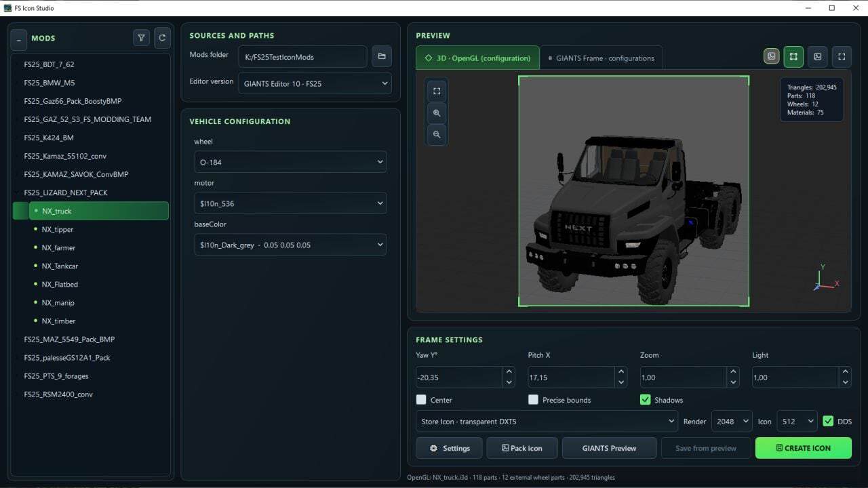
Task: Click the Pack icon button
Action: [521, 448]
